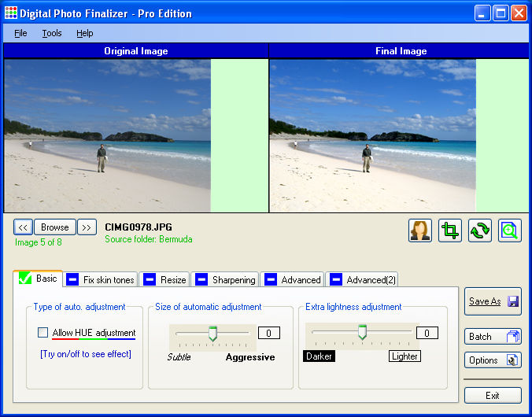Image resolution: width=532 pixels, height=417 pixels.
Task: Toggle the blue box on Advanced(2) tab
Action: (336, 280)
